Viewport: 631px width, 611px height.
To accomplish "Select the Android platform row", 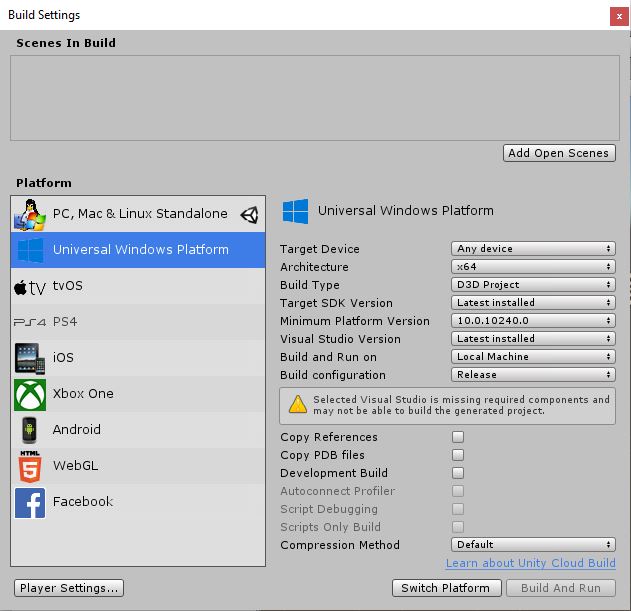I will point(138,430).
